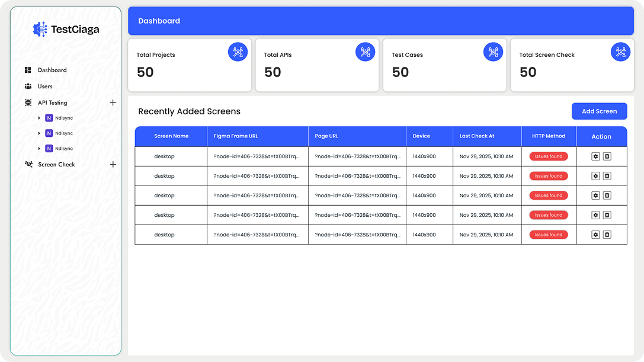Screen dimensions: 644x362
Task: Click the TestCiaga logo icon
Action: pyautogui.click(x=40, y=29)
